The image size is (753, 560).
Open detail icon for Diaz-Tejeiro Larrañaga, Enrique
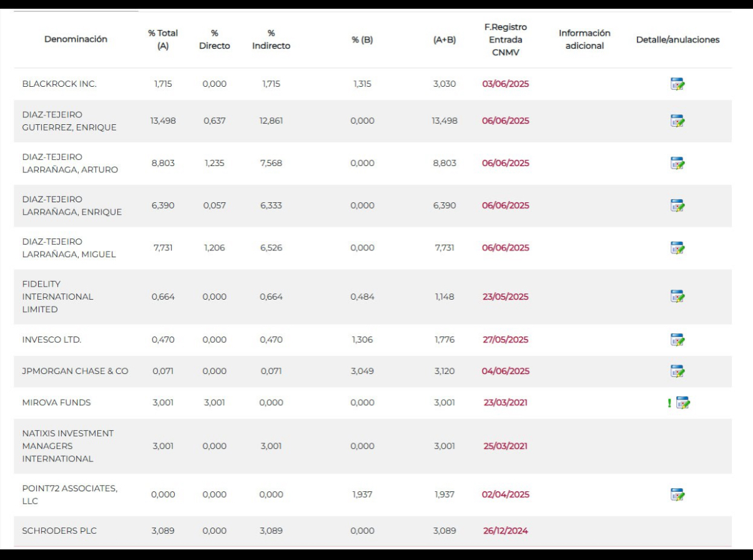click(x=677, y=205)
